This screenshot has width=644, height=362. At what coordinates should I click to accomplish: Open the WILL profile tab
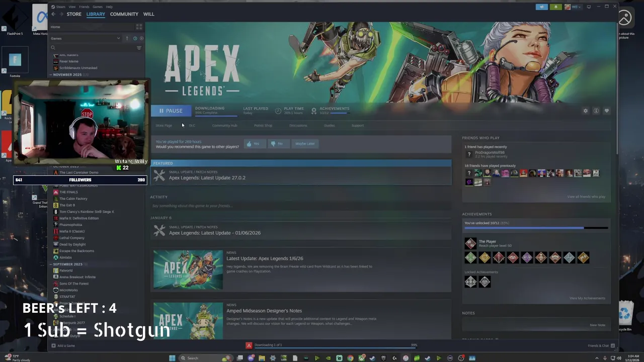point(149,14)
